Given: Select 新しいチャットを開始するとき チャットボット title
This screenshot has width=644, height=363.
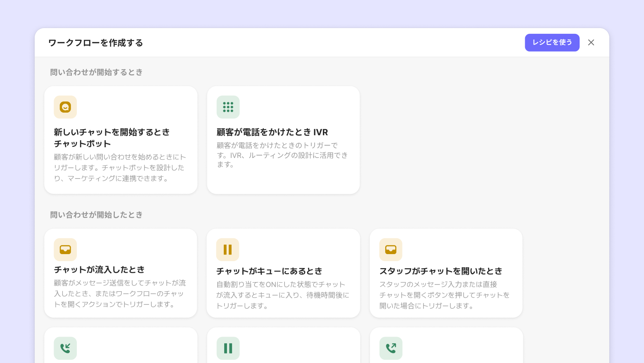Looking at the screenshot, I should coord(111,138).
